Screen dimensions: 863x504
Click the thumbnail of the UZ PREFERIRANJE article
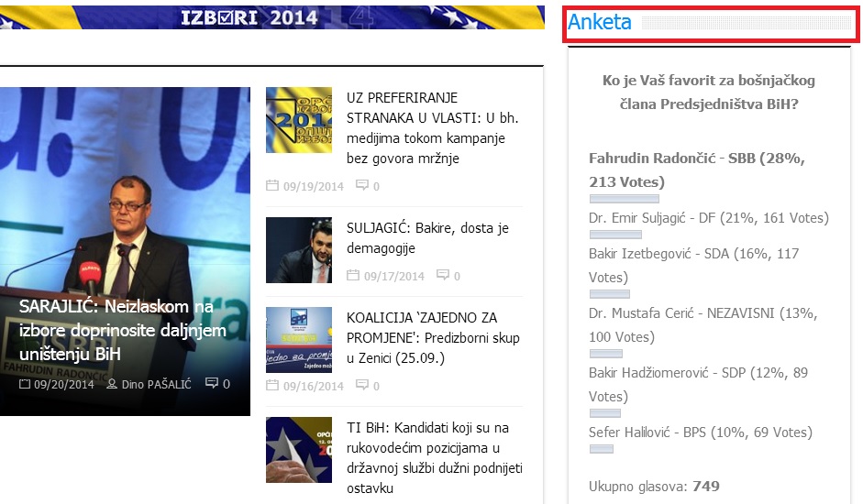[299, 120]
